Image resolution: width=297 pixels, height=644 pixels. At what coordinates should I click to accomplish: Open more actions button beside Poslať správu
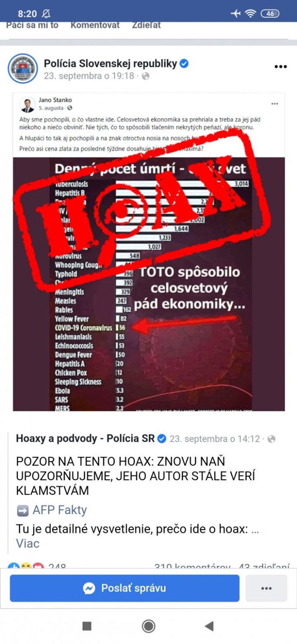[266, 588]
